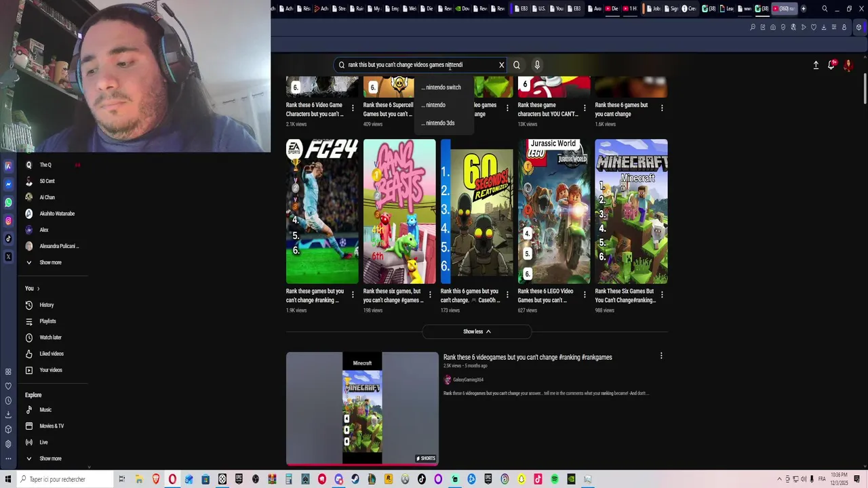868x488 pixels.
Task: Open Brave browser from the taskbar
Action: pos(156,479)
